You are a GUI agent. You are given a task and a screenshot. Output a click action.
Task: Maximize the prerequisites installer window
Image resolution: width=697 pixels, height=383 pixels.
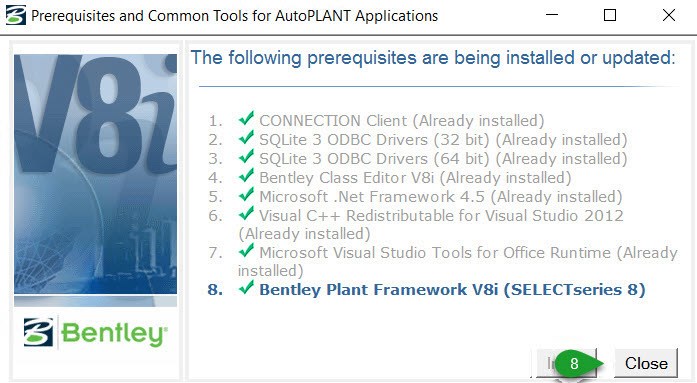[610, 15]
